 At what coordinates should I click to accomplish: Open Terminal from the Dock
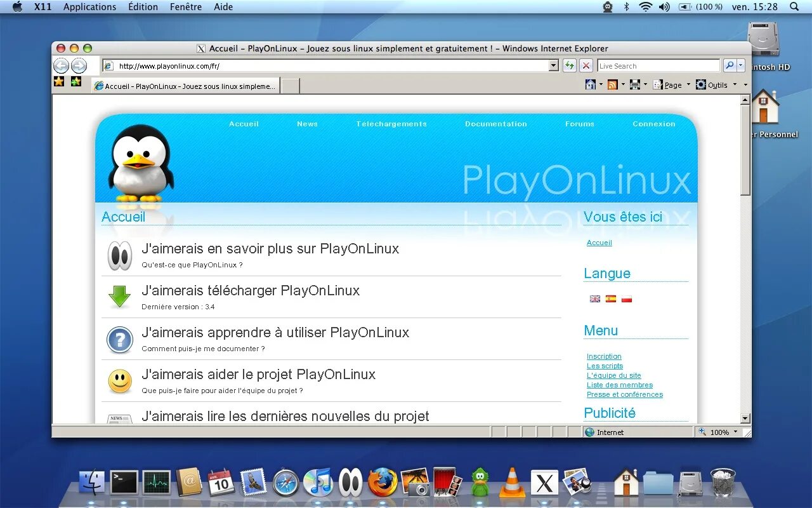124,483
